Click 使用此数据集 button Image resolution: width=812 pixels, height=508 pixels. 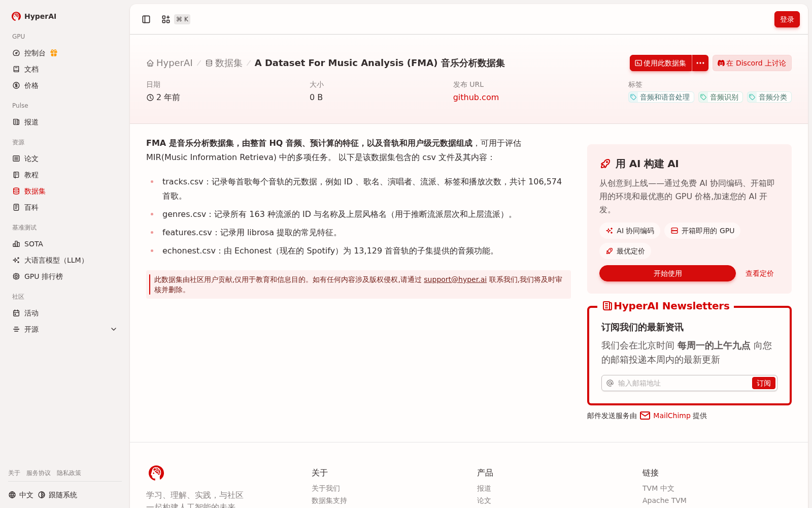point(661,63)
